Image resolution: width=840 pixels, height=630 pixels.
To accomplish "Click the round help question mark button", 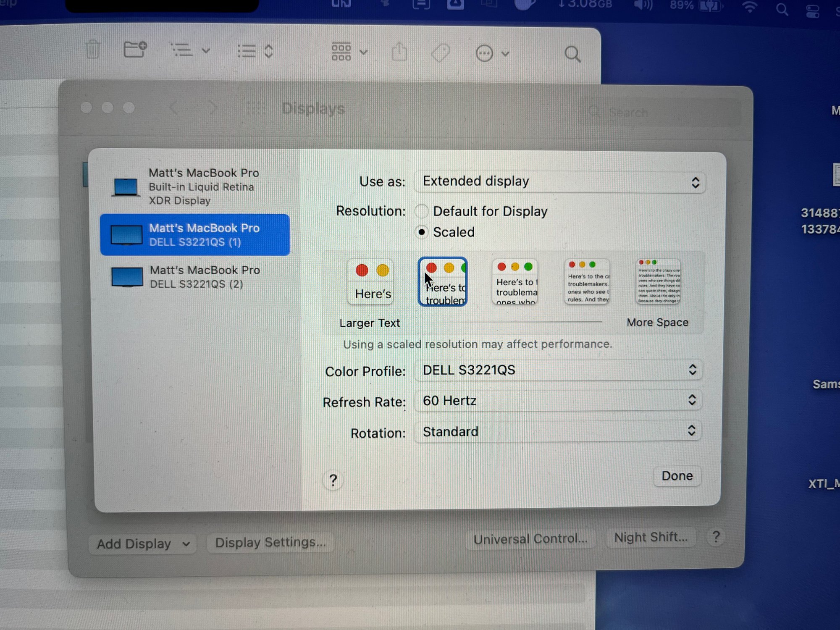I will tap(333, 480).
